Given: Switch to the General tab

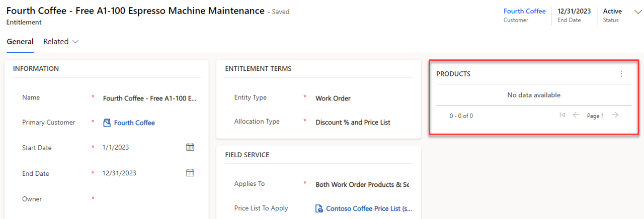Looking at the screenshot, I should click(20, 42).
